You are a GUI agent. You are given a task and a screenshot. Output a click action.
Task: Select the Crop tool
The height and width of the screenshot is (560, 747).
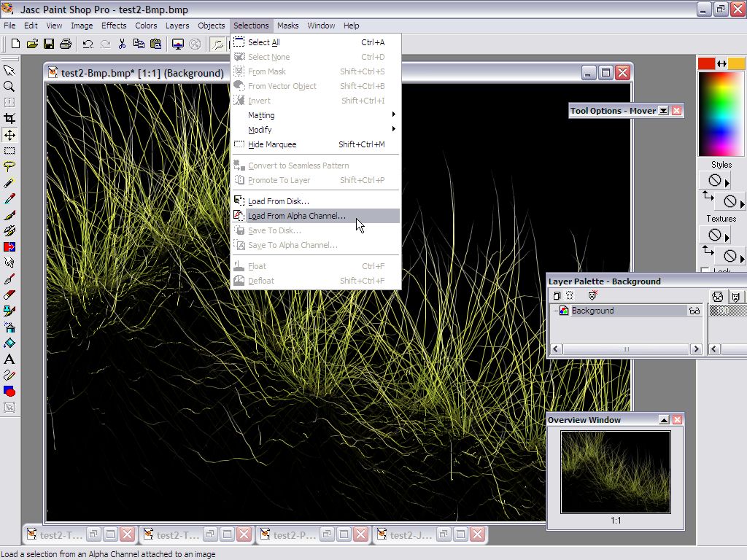point(9,118)
